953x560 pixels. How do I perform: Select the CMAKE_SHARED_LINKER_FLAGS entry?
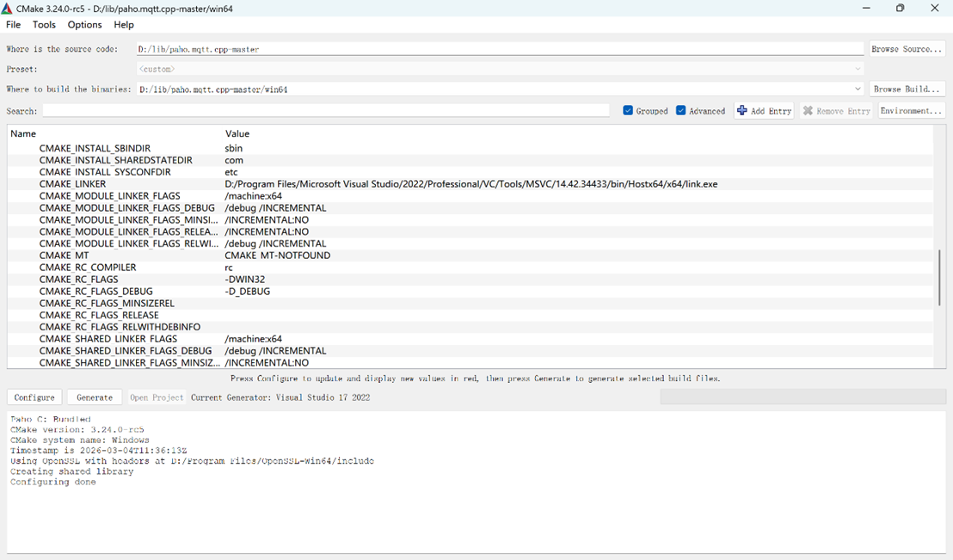coord(108,339)
